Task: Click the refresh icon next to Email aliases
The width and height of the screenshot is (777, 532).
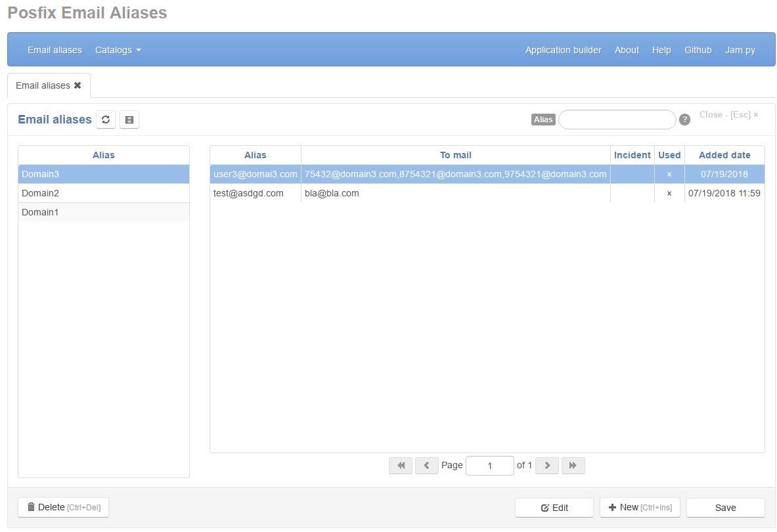Action: click(x=106, y=120)
